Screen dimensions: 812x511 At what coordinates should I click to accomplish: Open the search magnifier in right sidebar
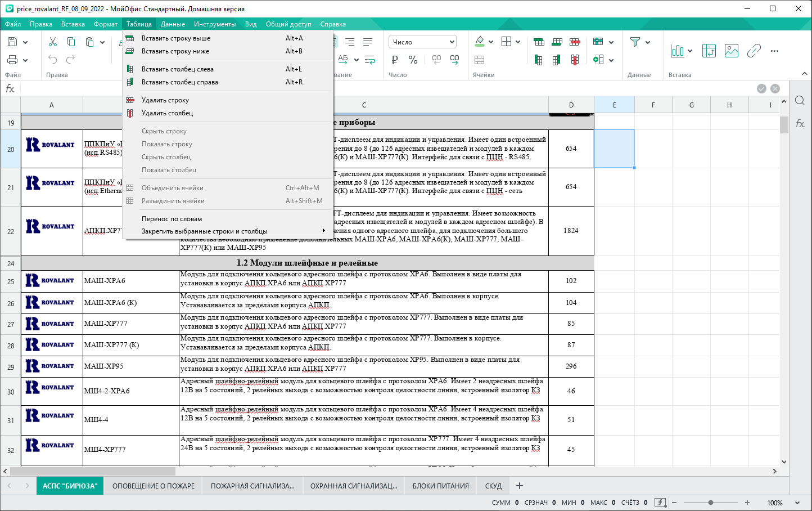click(x=800, y=101)
